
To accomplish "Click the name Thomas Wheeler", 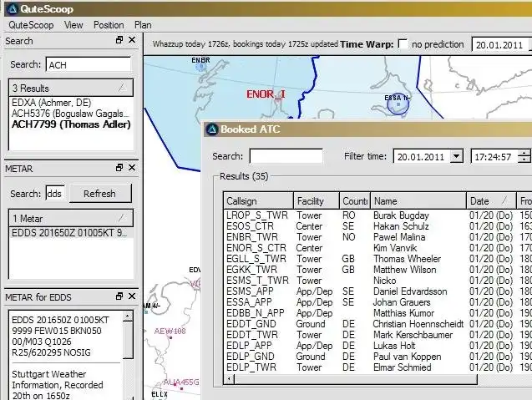I will pyautogui.click(x=407, y=259).
